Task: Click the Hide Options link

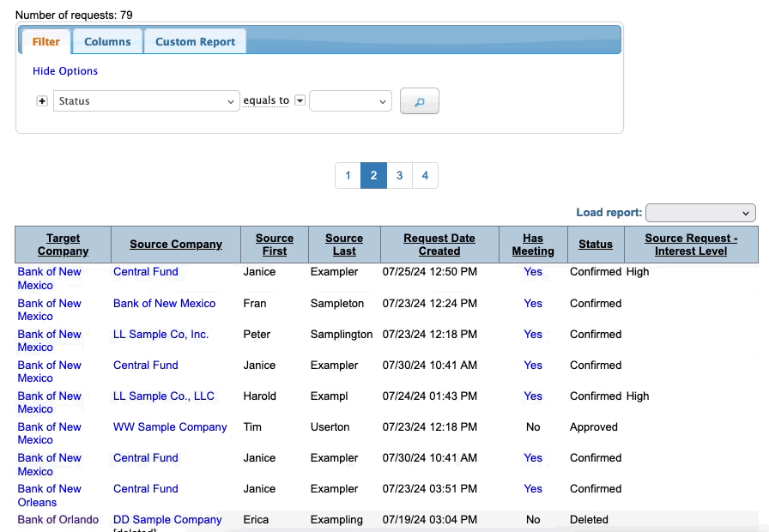Action: 65,71
